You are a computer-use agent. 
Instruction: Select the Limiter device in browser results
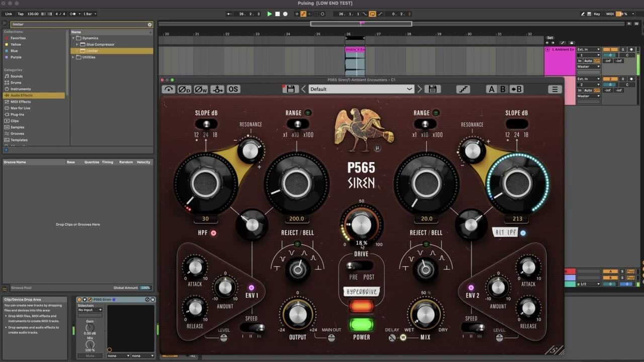[112, 51]
